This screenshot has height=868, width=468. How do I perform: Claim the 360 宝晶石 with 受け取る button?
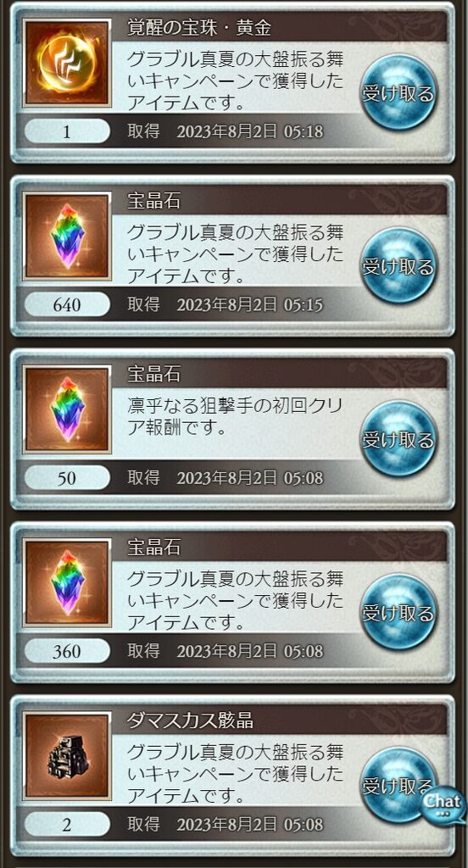click(x=398, y=612)
